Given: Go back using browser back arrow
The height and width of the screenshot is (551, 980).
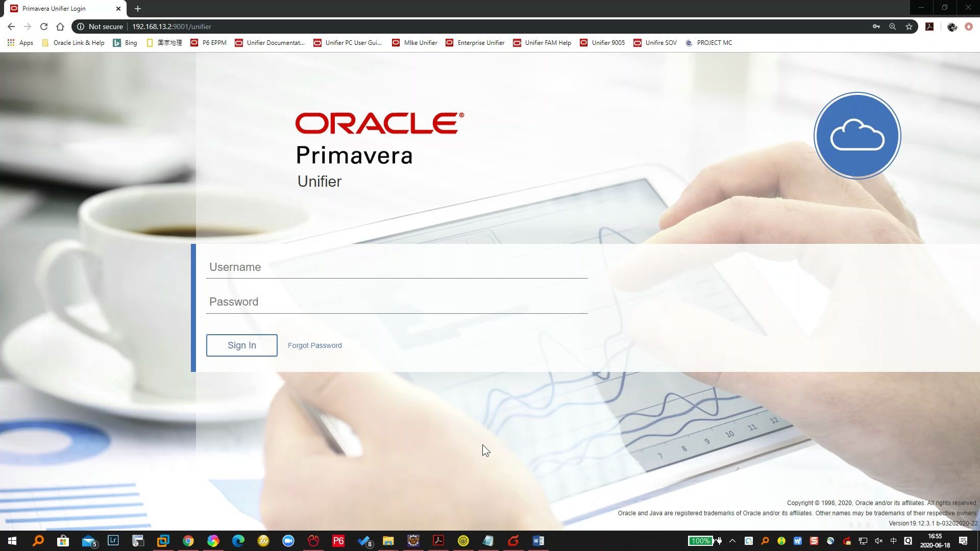Looking at the screenshot, I should [11, 27].
